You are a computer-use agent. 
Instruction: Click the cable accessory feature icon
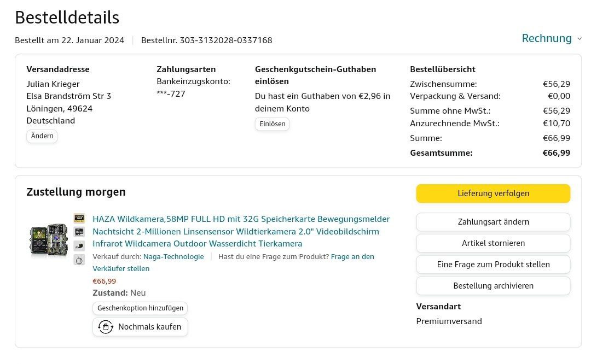79,246
